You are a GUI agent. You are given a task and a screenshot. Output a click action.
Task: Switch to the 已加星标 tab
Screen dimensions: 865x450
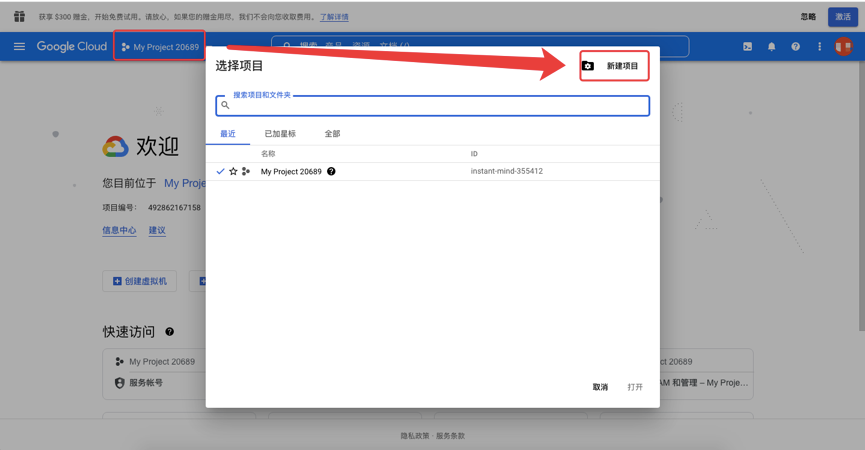[x=280, y=134]
